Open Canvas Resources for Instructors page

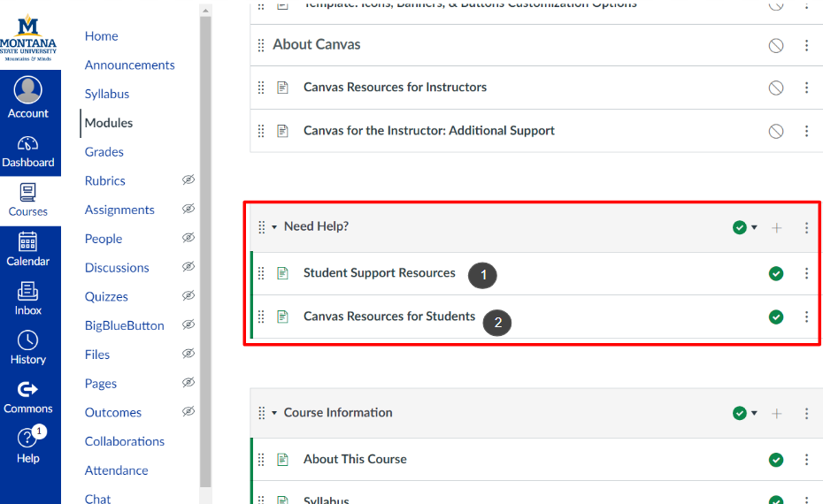tap(395, 87)
